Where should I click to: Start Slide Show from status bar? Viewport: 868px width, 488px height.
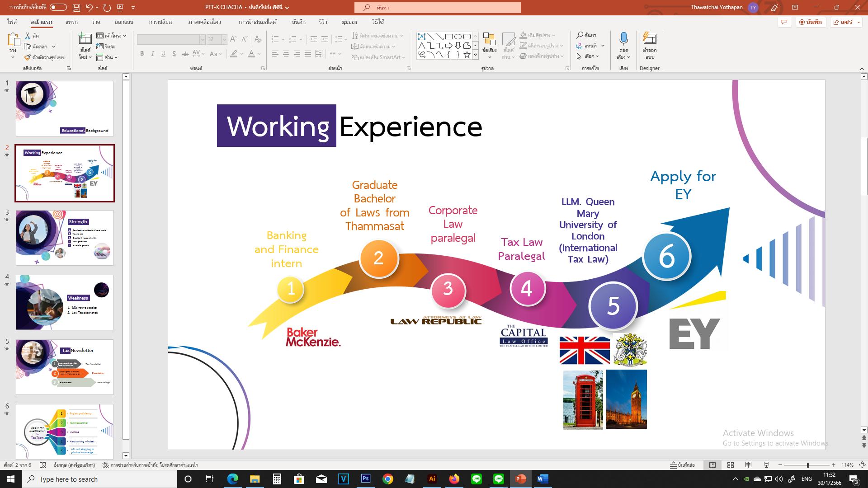(x=766, y=465)
